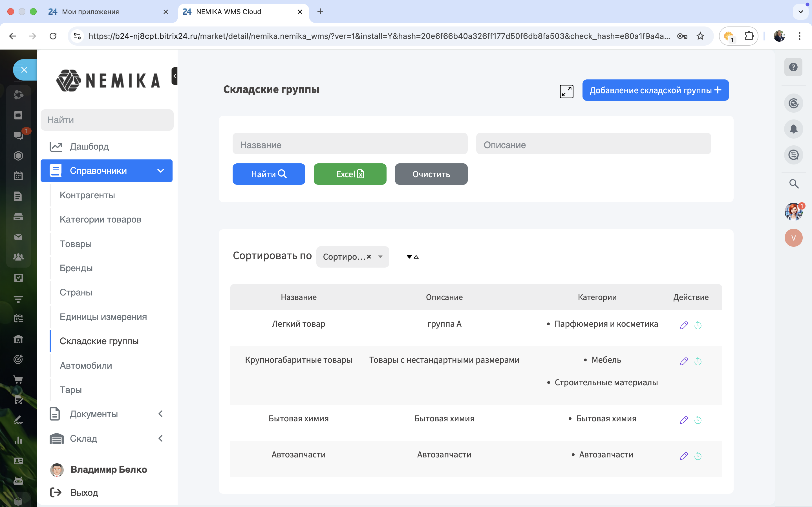Bookmark the page with the star icon
Viewport: 812px width, 507px height.
[x=700, y=36]
